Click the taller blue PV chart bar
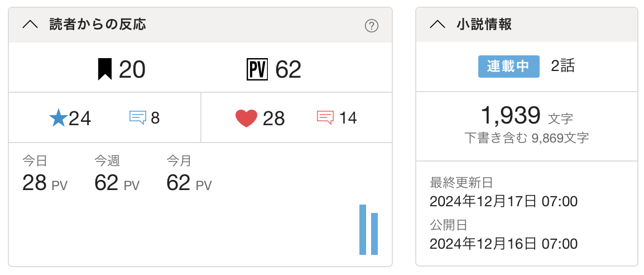The width and height of the screenshot is (644, 275). click(x=363, y=230)
